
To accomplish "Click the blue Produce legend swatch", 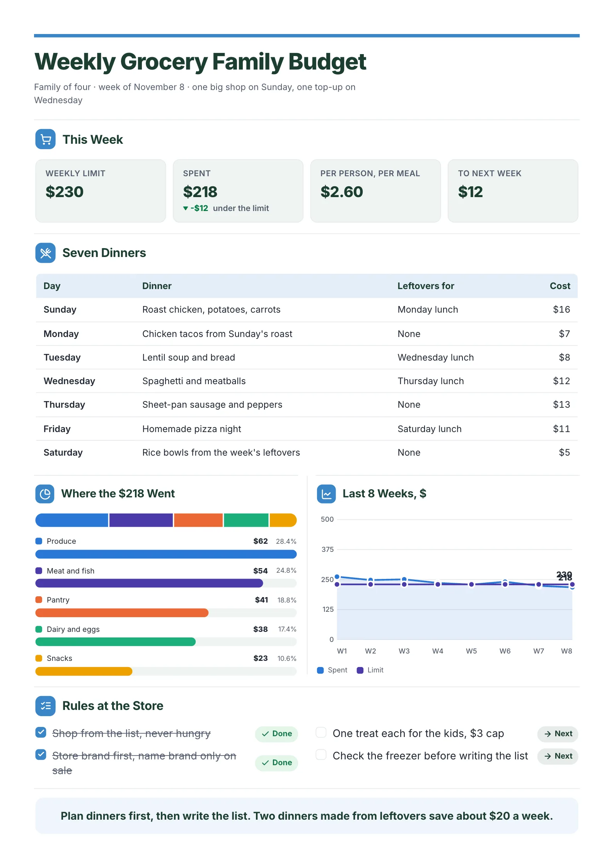I will [x=39, y=541].
